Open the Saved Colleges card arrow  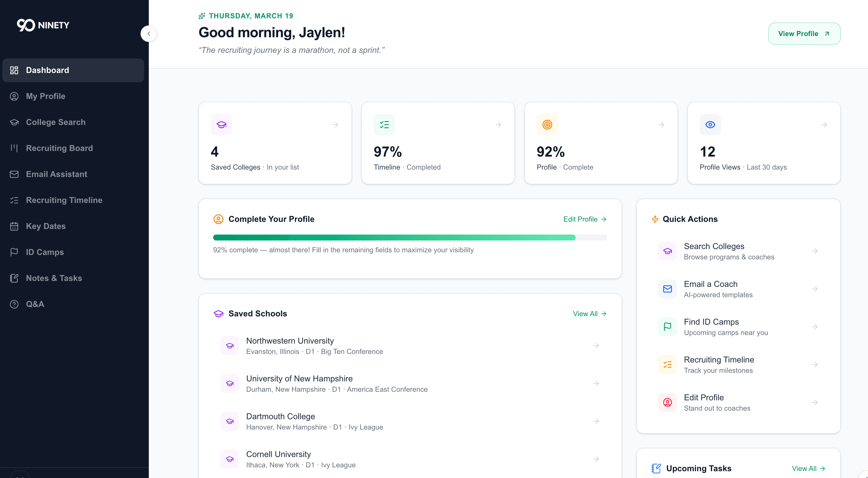point(335,125)
